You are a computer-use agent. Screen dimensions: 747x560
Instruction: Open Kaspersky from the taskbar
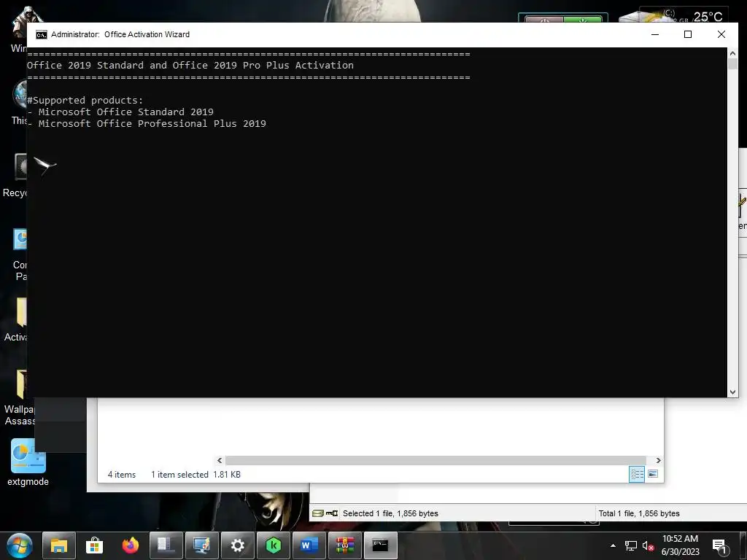coord(274,545)
